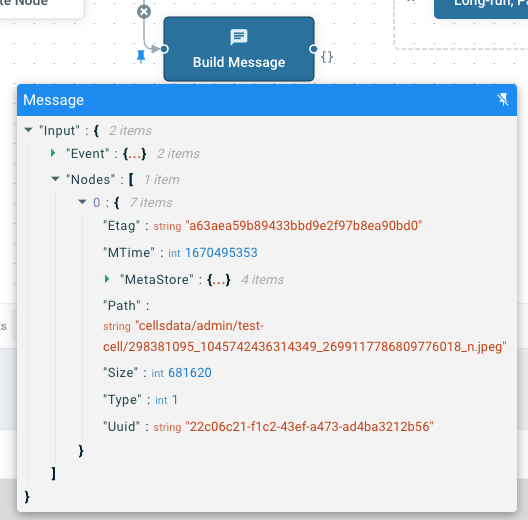Expand the "Event" object
528x520 pixels.
click(x=53, y=153)
